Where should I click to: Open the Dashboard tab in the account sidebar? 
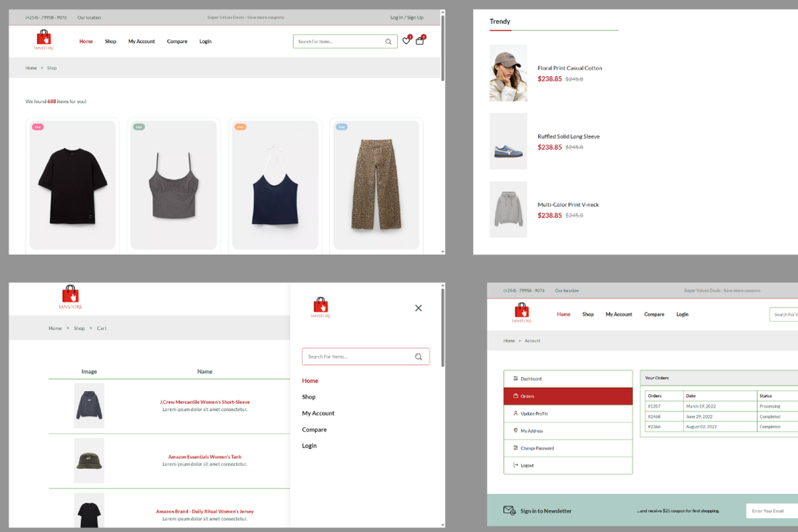(x=568, y=379)
